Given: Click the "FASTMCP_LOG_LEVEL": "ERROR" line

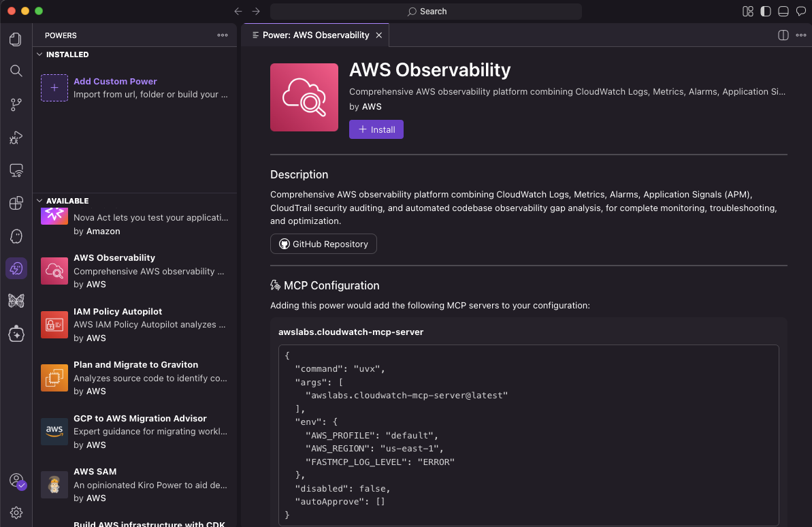Looking at the screenshot, I should click(380, 462).
